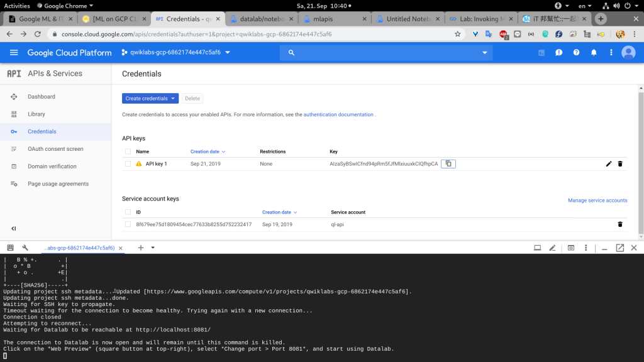Open the Google Chrome app menu in top bar

pyautogui.click(x=65, y=6)
